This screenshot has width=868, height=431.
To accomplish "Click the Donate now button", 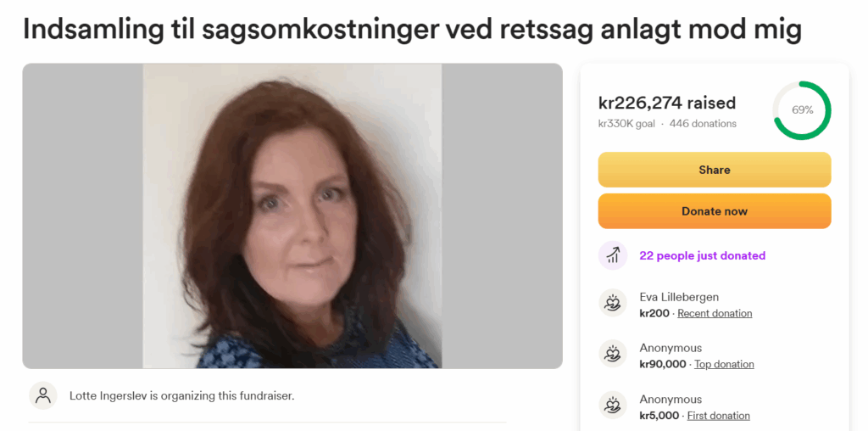I will pos(714,211).
